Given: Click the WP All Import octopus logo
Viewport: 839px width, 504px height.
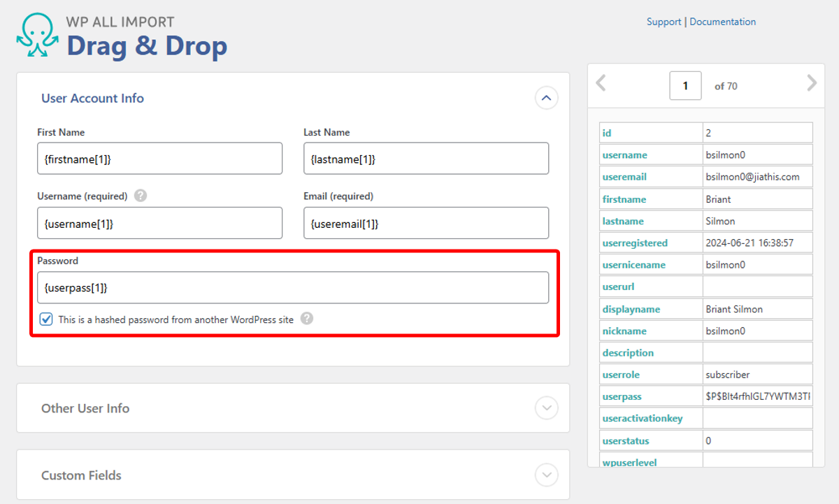Looking at the screenshot, I should coord(38,36).
